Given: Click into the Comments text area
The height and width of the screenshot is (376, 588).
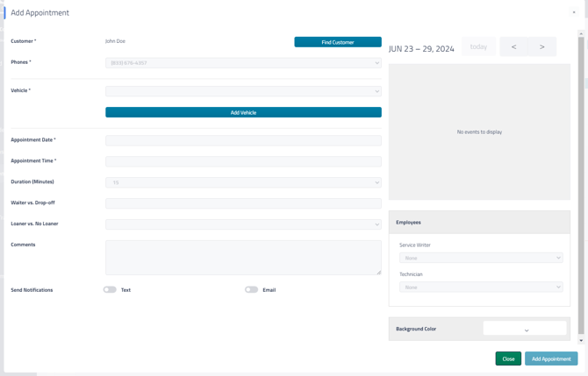Looking at the screenshot, I should tap(243, 258).
